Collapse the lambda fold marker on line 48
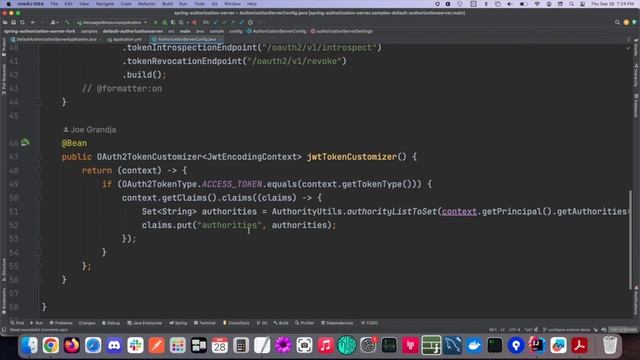 click(39, 170)
